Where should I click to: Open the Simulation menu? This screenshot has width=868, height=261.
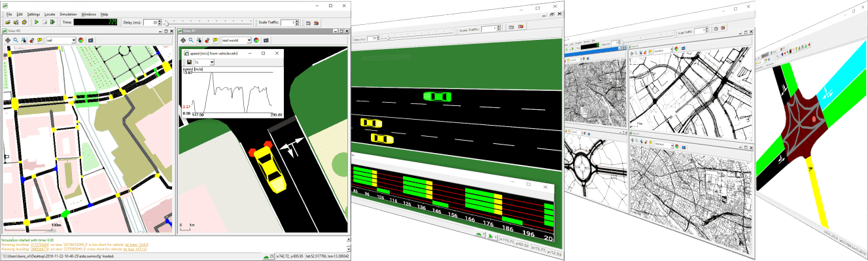(x=68, y=14)
